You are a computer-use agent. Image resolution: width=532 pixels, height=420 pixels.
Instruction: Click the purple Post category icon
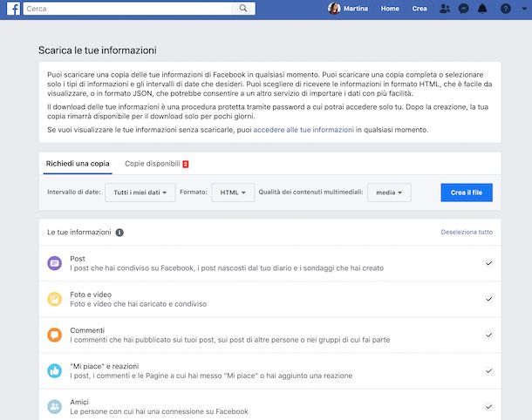click(x=55, y=263)
